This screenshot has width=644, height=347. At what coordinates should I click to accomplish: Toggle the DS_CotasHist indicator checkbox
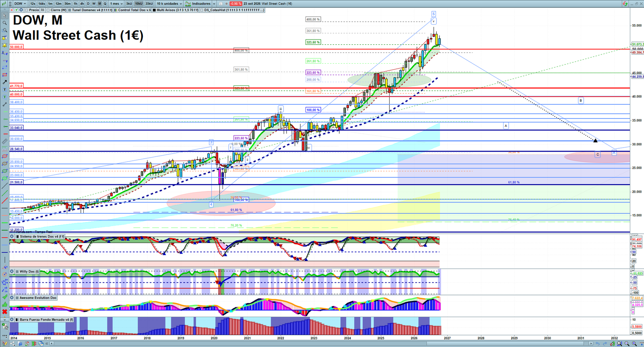(x=202, y=10)
